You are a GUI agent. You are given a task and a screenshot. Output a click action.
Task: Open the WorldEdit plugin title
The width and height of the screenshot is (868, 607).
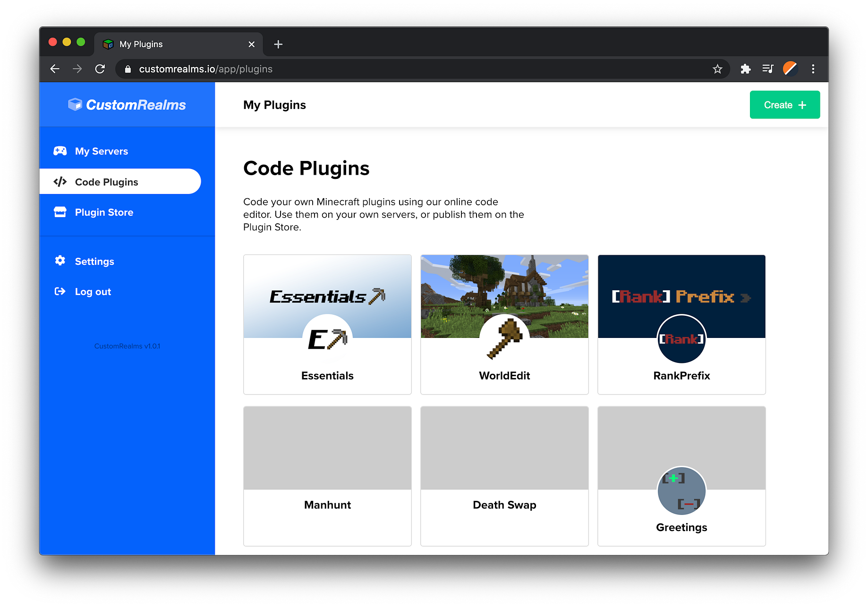click(504, 376)
